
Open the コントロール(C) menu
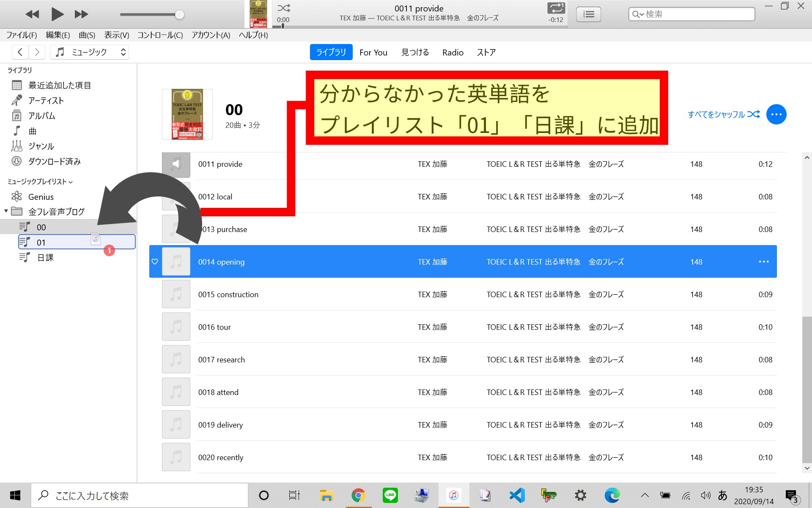click(x=160, y=35)
